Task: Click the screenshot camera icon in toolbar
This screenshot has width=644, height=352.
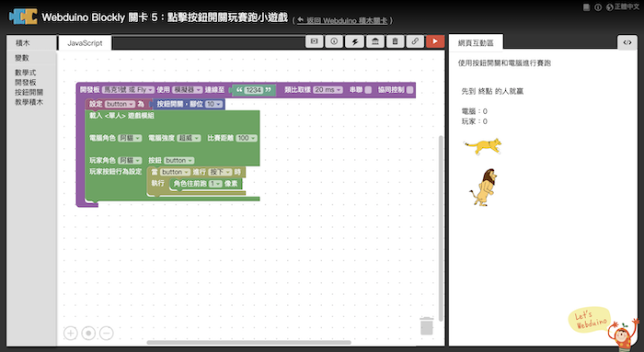Action: point(315,41)
